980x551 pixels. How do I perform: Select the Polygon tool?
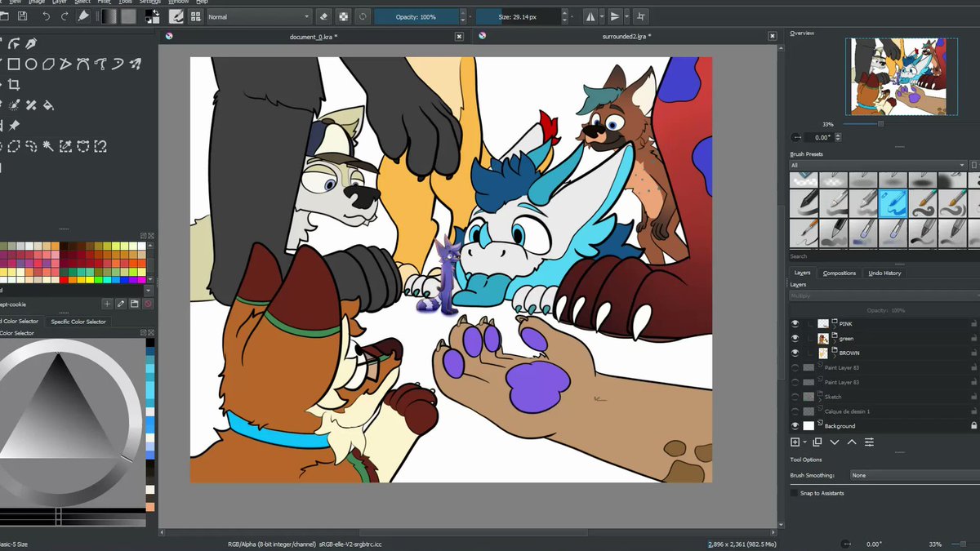pyautogui.click(x=48, y=64)
